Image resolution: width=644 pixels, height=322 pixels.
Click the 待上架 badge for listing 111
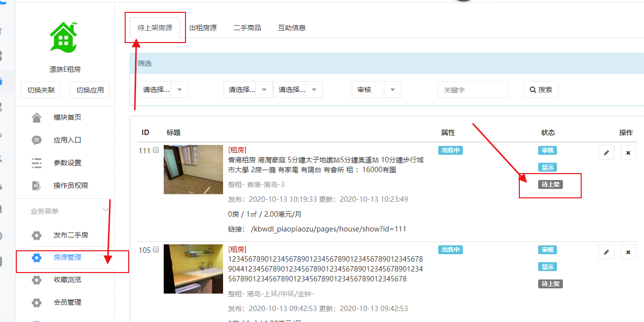click(551, 184)
